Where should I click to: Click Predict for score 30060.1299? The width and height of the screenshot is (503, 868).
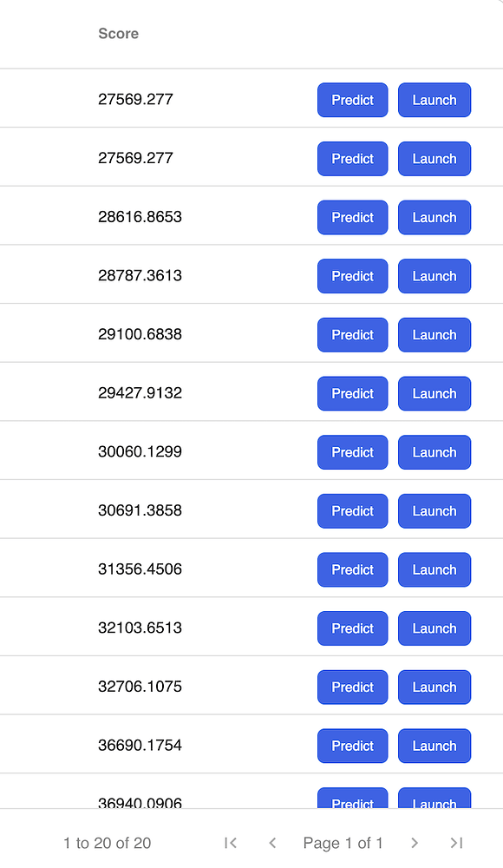coord(352,452)
